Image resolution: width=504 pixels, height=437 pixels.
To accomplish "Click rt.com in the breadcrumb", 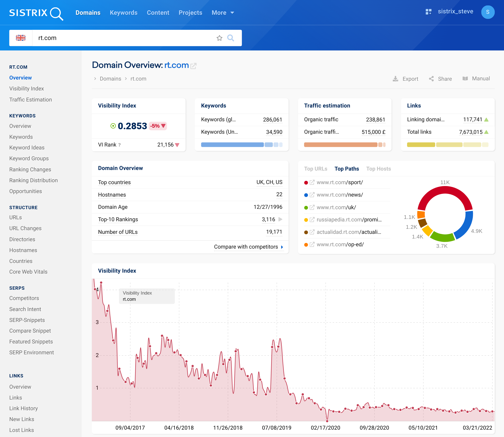I will click(x=138, y=79).
